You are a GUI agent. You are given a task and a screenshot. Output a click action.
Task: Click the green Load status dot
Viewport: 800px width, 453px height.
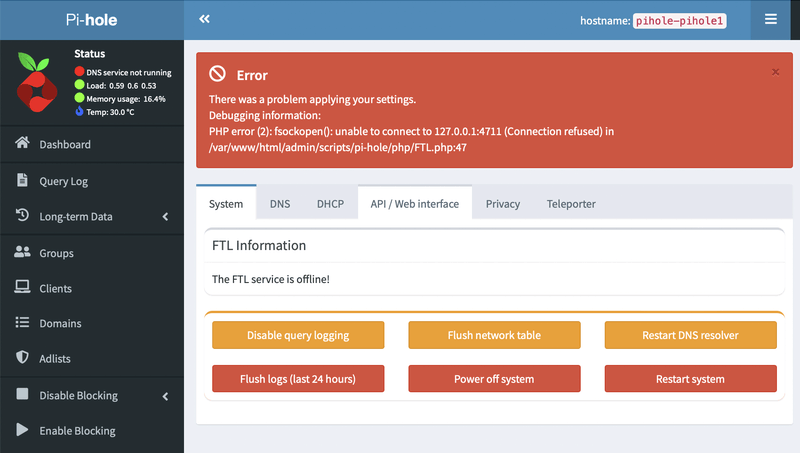click(80, 85)
